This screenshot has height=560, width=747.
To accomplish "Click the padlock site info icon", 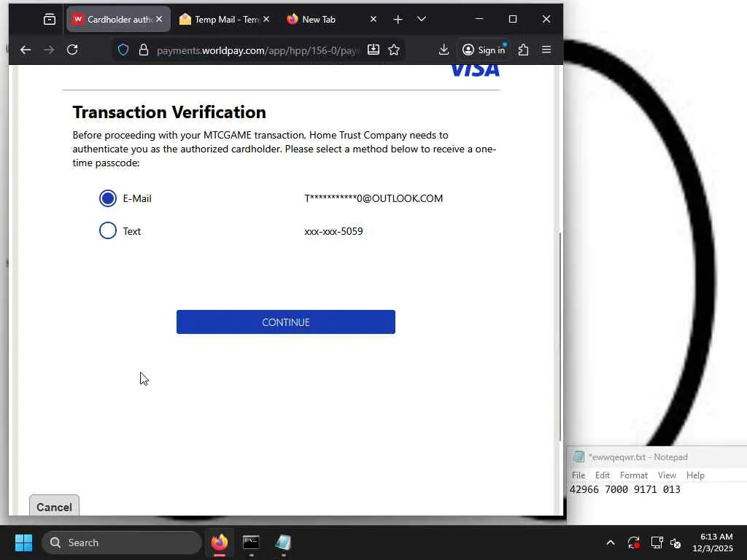I will point(144,50).
